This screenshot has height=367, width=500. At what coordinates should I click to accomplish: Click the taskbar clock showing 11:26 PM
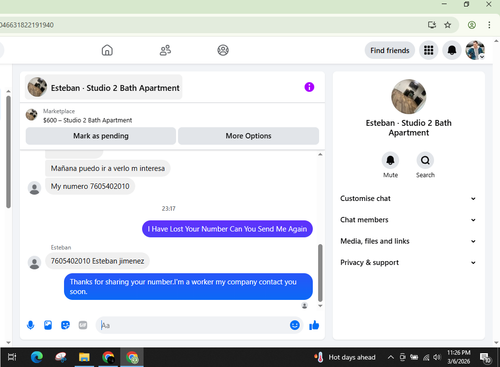459,357
